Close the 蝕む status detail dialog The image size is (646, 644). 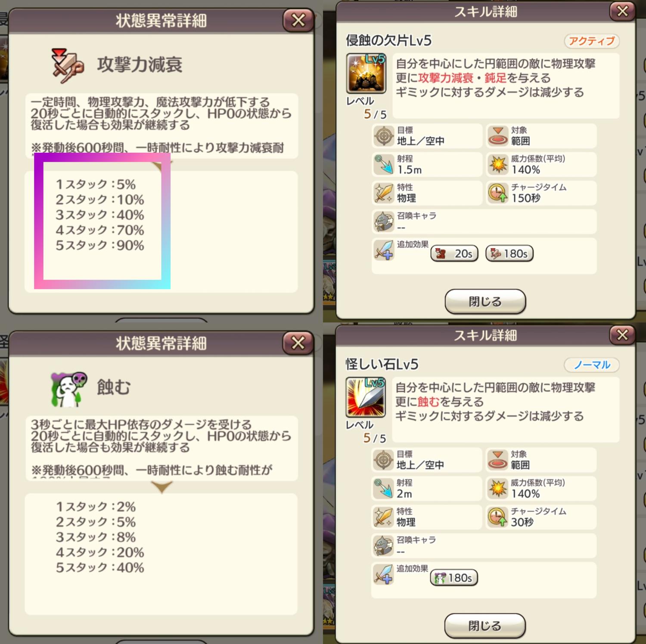298,343
